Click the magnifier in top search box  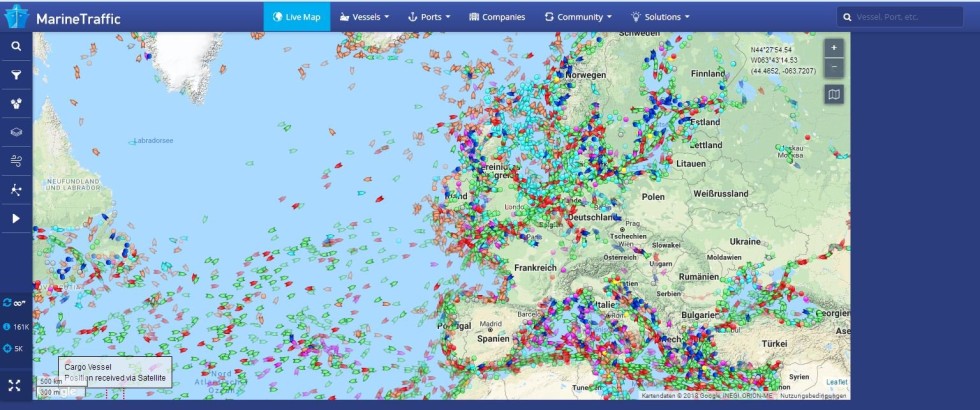847,17
